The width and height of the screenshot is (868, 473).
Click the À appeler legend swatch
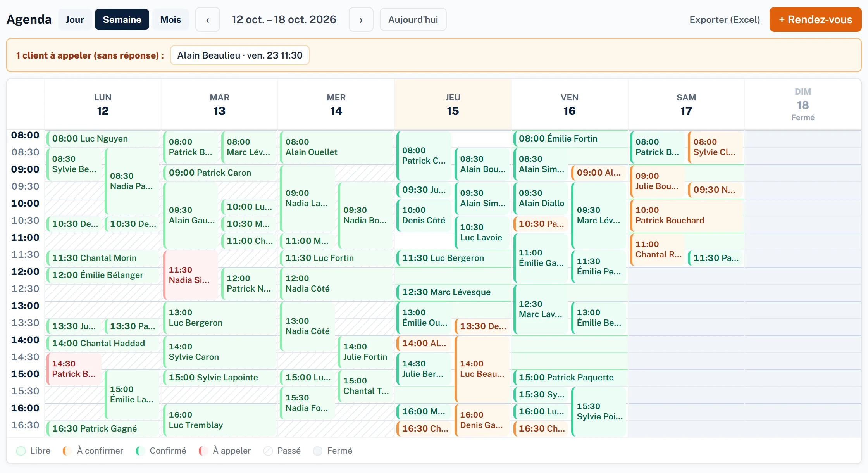point(203,451)
